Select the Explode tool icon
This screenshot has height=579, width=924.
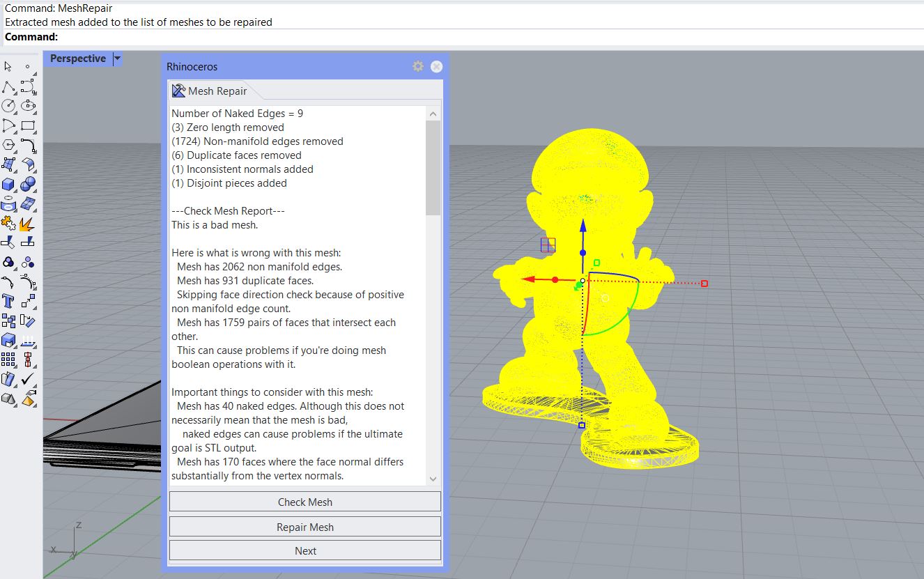click(x=28, y=224)
